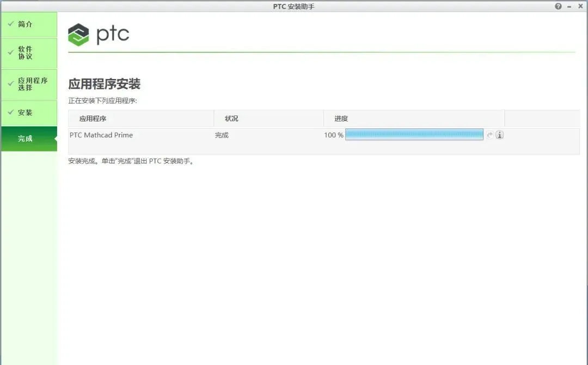Click the 安装完成 message text

(x=131, y=161)
